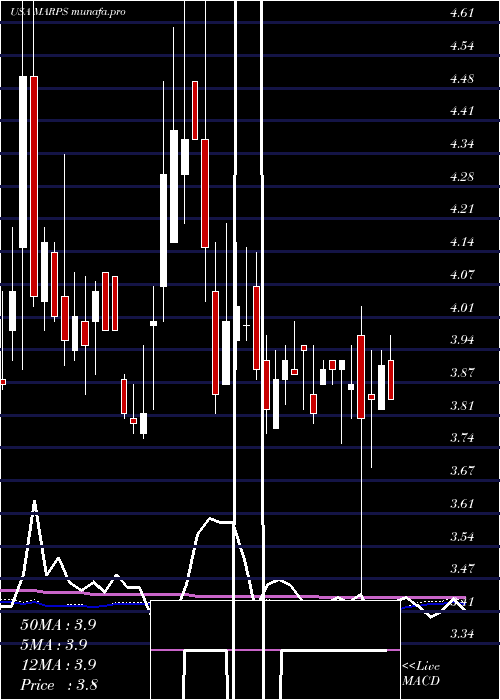Image resolution: width=500 pixels, height=700 pixels.
Task: Click the 'Price : 3.8' value text
Action: [59, 685]
